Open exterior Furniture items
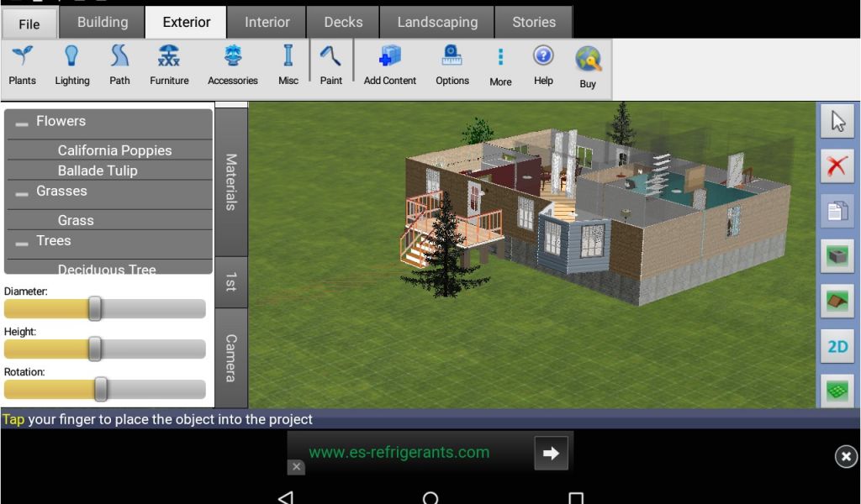The image size is (861, 504). pyautogui.click(x=169, y=66)
